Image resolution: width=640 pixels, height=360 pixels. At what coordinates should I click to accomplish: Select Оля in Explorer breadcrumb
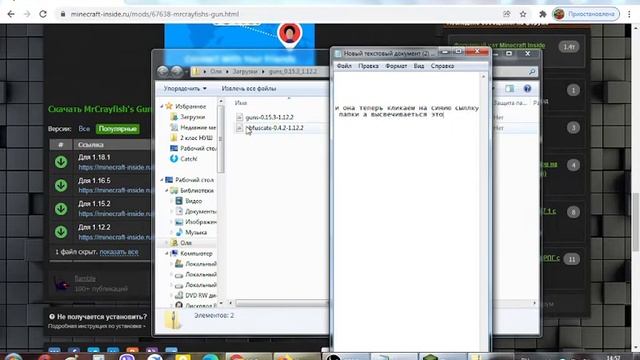point(216,71)
